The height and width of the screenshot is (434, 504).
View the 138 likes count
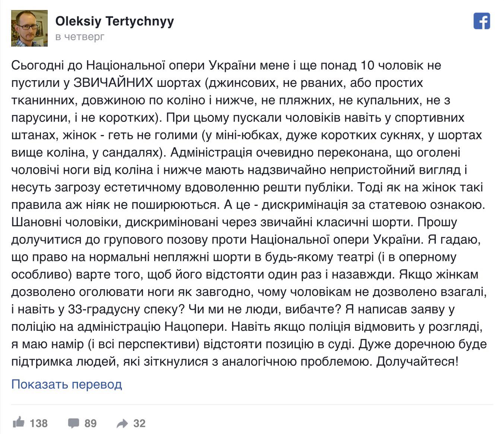(x=38, y=423)
